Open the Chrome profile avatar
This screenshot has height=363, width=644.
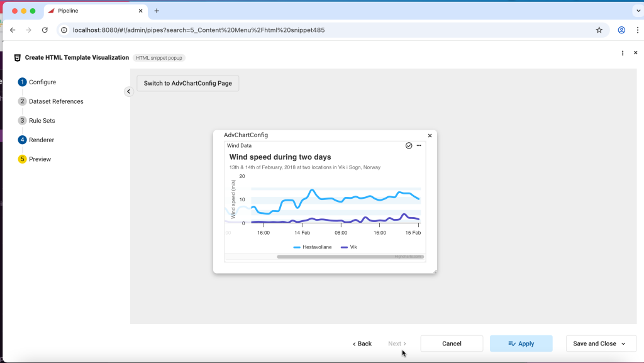click(x=621, y=30)
